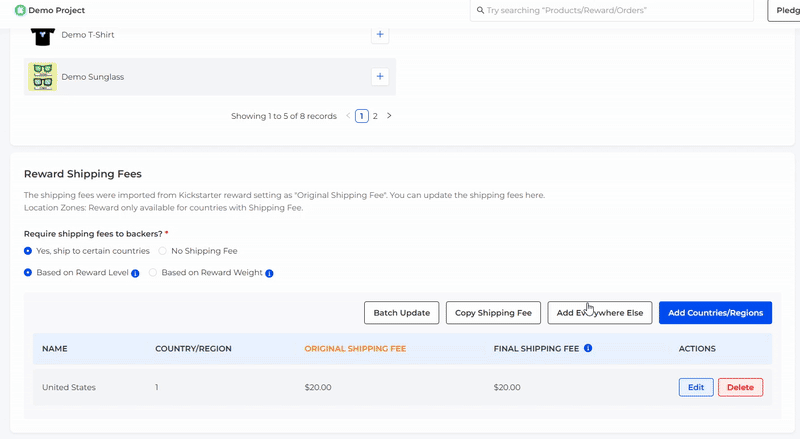800x439 pixels.
Task: Click Add Countries/Regions button
Action: (x=715, y=313)
